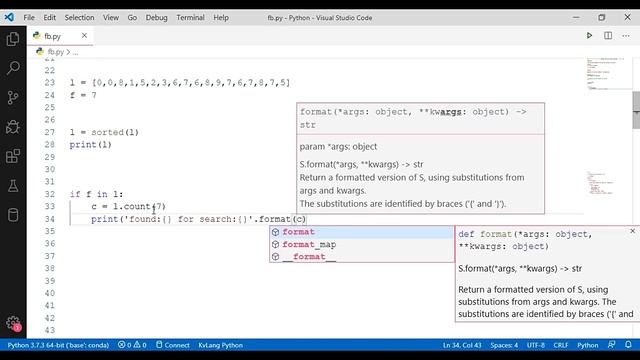Open the Debug menu
This screenshot has width=640, height=360.
[x=156, y=18]
